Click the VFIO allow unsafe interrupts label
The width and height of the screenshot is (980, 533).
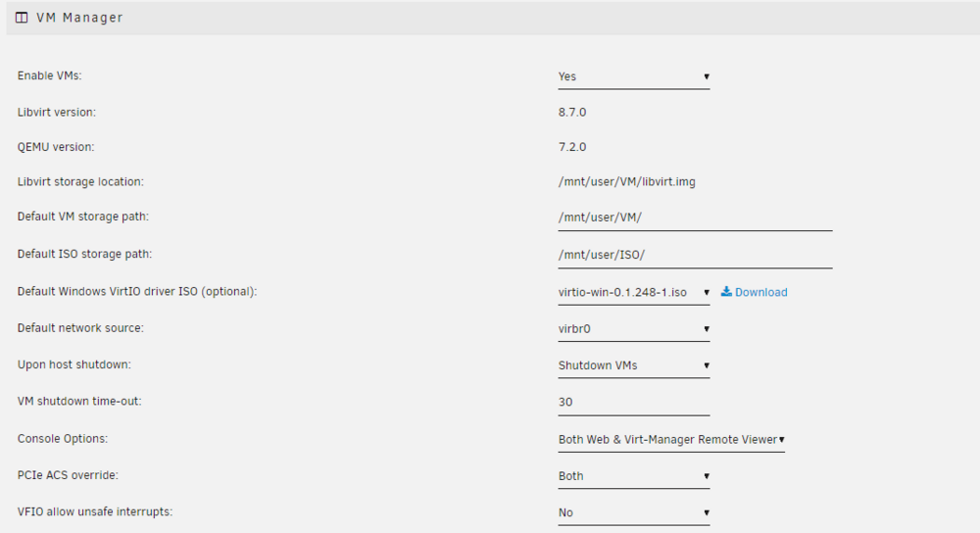(95, 511)
